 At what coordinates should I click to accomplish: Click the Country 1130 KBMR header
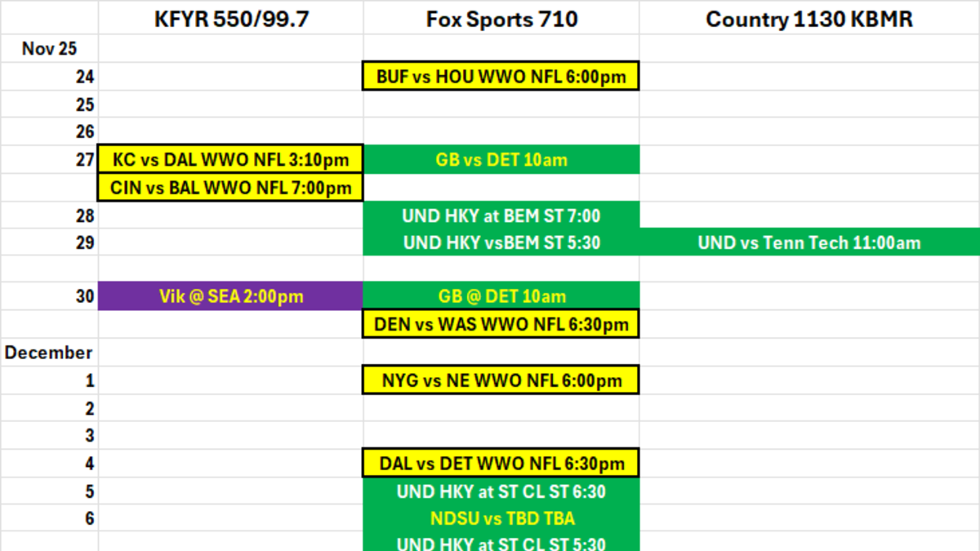tap(809, 20)
